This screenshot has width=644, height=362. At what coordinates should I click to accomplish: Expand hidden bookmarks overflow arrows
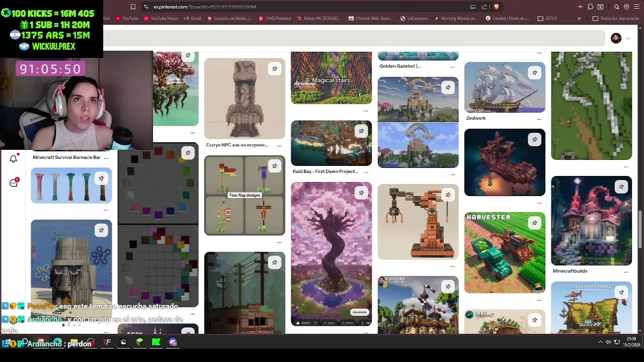click(x=579, y=19)
